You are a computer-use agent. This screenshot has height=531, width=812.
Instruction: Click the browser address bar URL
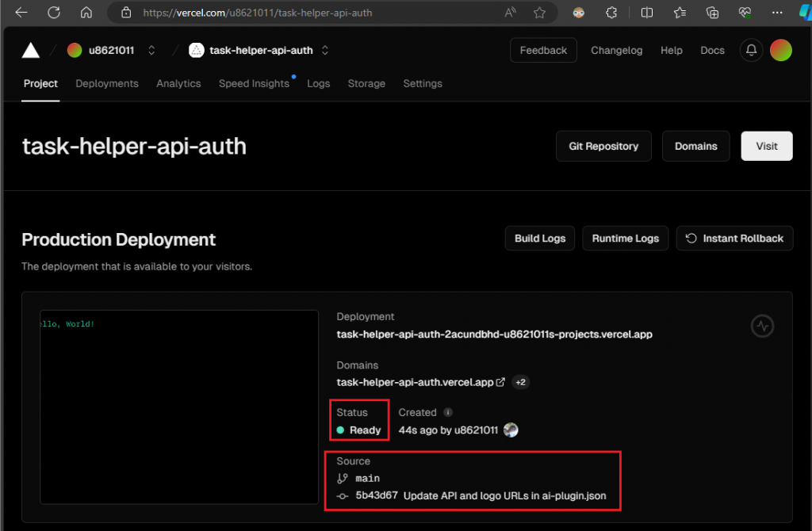258,13
